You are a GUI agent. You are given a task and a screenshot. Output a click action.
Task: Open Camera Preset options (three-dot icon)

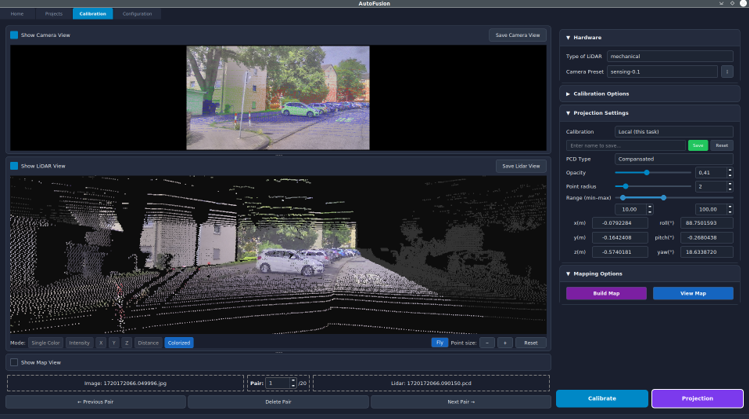pos(727,72)
